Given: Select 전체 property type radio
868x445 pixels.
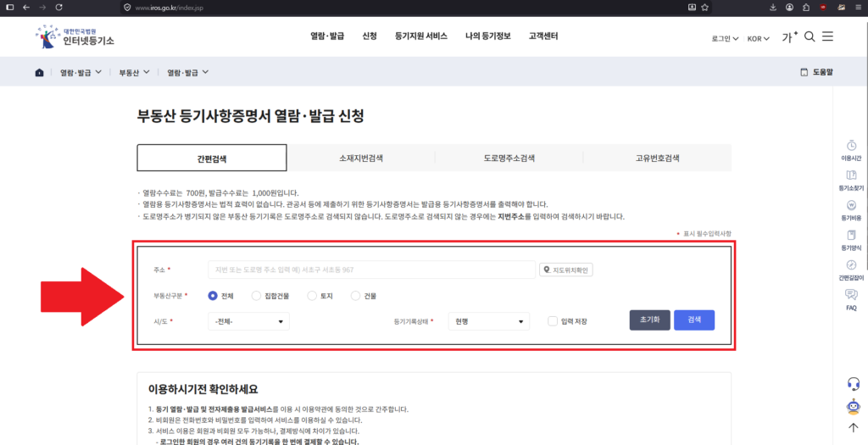Looking at the screenshot, I should (x=213, y=296).
